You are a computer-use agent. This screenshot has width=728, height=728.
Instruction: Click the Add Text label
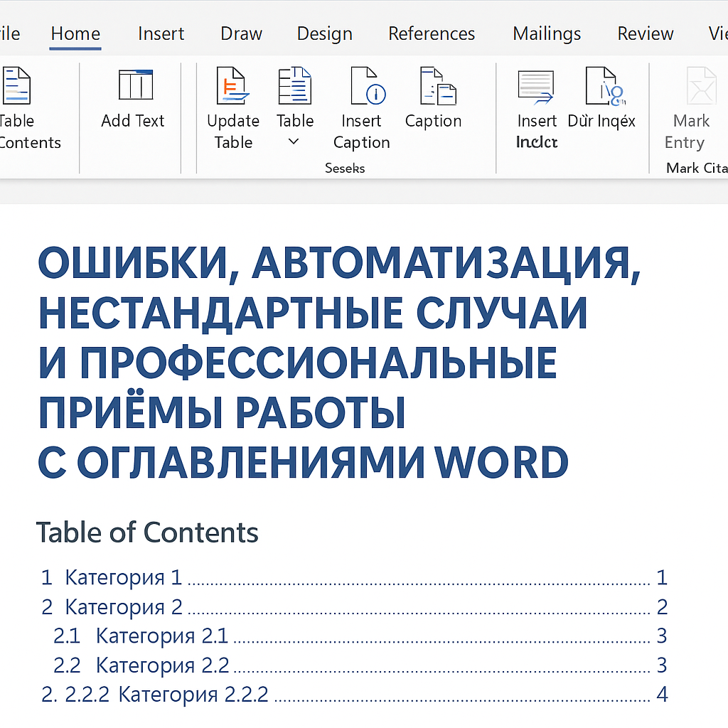point(133,121)
